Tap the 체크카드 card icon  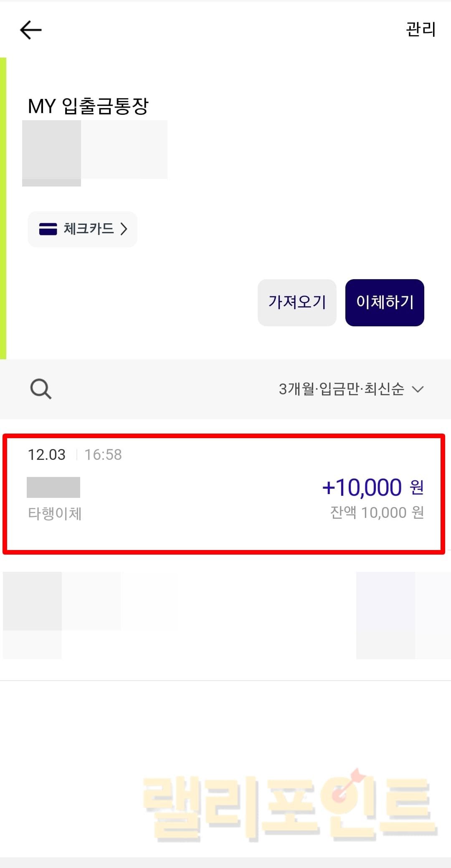point(48,229)
